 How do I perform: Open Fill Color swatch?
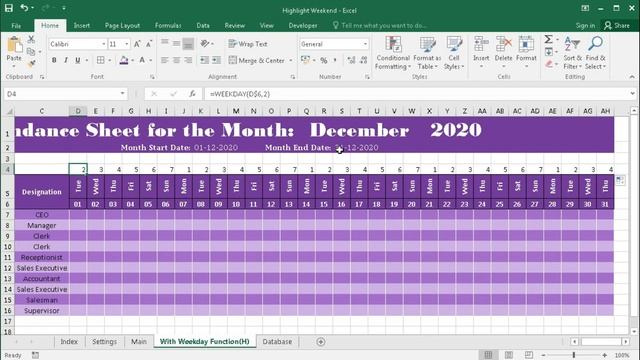(x=124, y=60)
